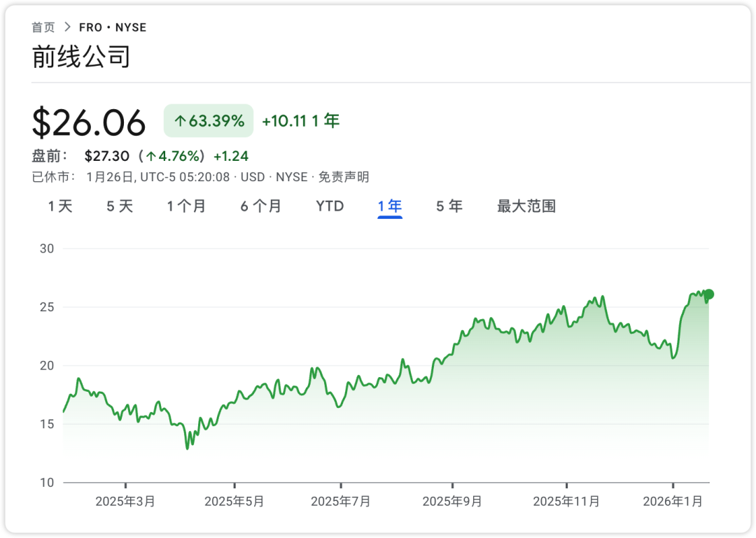Click the 2026年1月 x-axis label
Image resolution: width=756 pixels, height=538 pixels.
[673, 502]
